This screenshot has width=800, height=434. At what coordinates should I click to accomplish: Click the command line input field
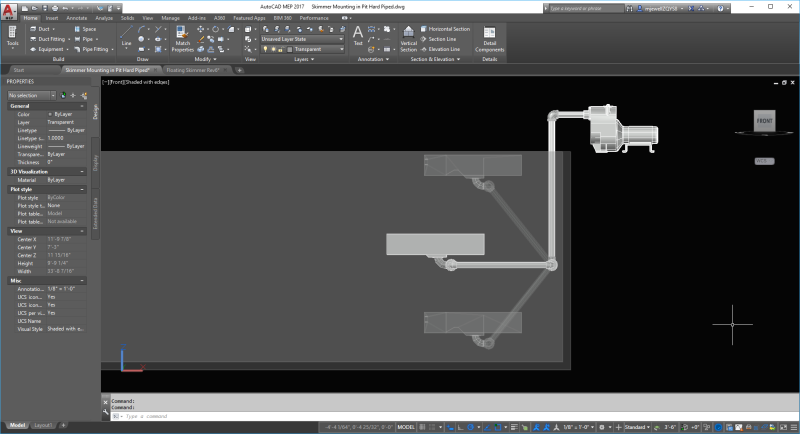[x=454, y=417]
